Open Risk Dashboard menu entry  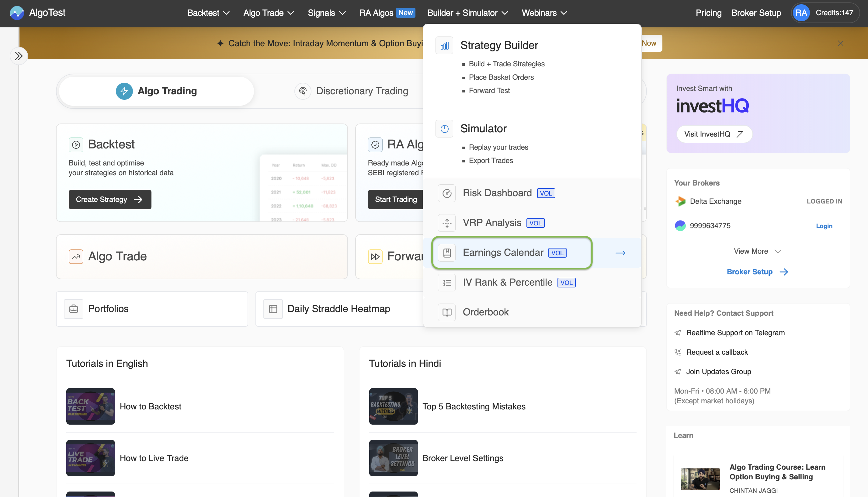532,193
